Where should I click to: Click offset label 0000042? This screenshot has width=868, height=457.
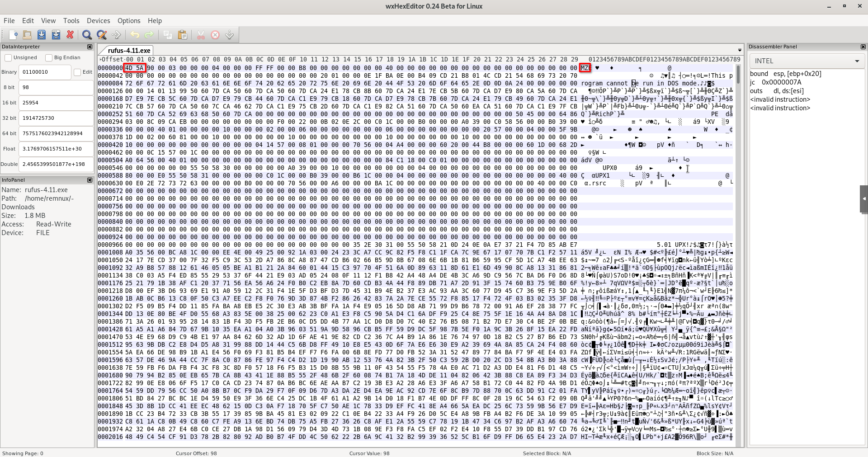tap(110, 75)
